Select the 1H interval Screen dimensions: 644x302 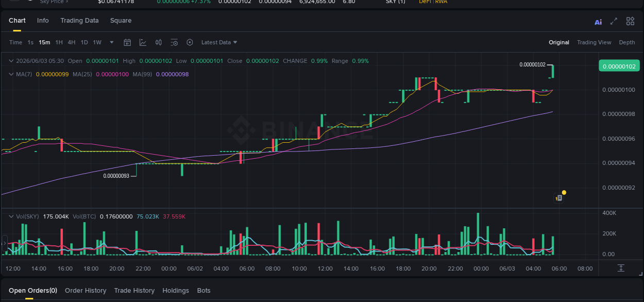pyautogui.click(x=59, y=42)
